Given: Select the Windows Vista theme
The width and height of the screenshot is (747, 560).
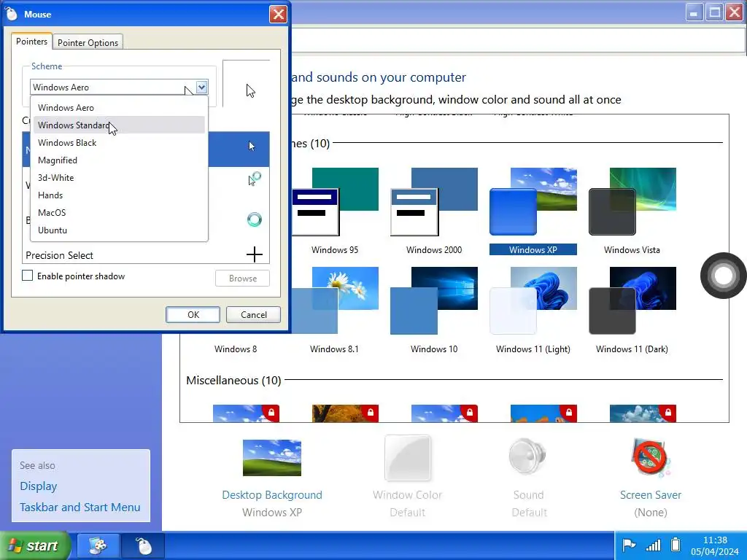Looking at the screenshot, I should (x=632, y=211).
